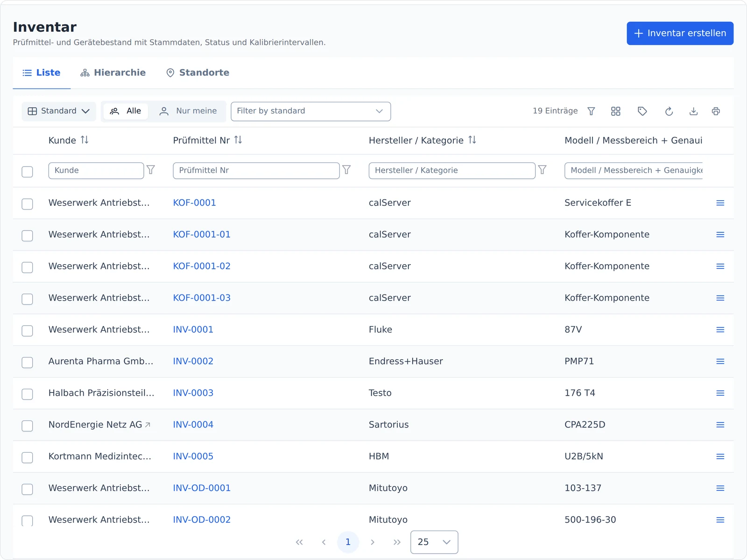Select the Nur meine ownership filter
The height and width of the screenshot is (560, 747).
188,111
